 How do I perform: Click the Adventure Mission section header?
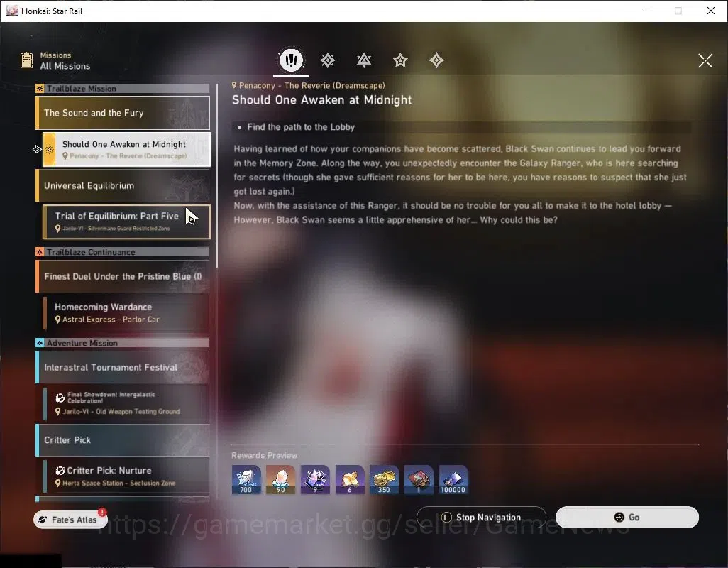123,343
